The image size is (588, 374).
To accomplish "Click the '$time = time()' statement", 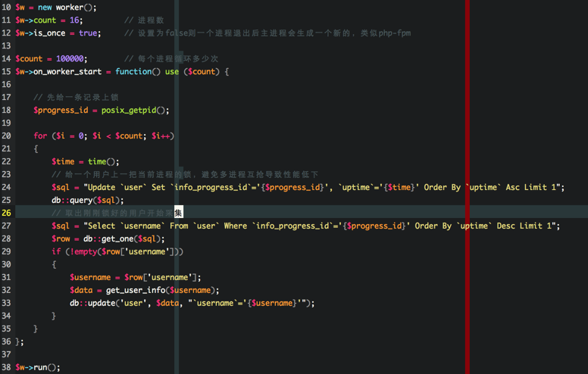I will [x=85, y=161].
